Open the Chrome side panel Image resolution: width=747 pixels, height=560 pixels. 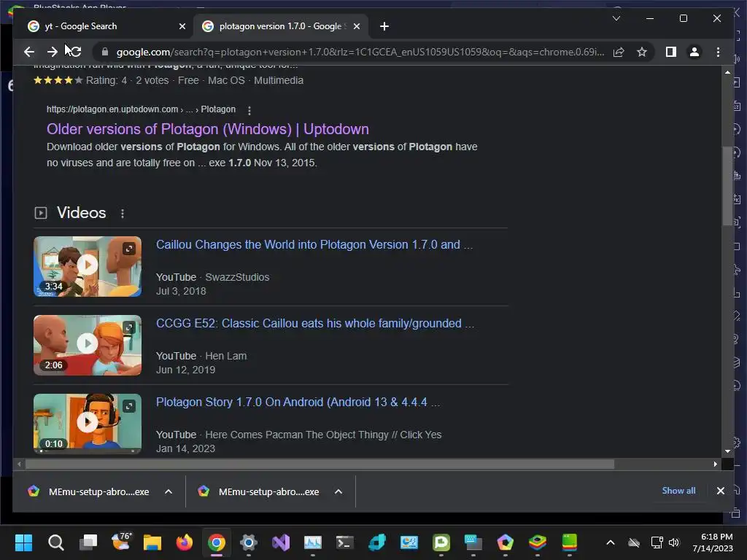point(671,52)
